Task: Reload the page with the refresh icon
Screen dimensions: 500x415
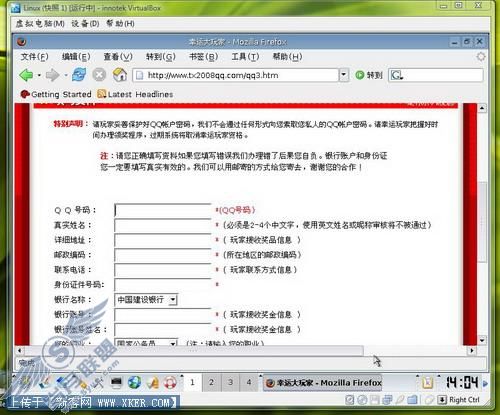Action: pyautogui.click(x=79, y=75)
